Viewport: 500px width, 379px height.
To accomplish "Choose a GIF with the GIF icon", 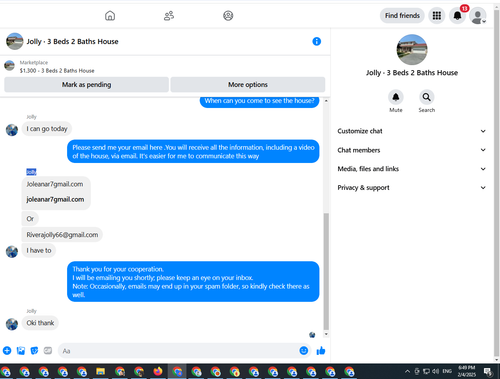I will 48,351.
